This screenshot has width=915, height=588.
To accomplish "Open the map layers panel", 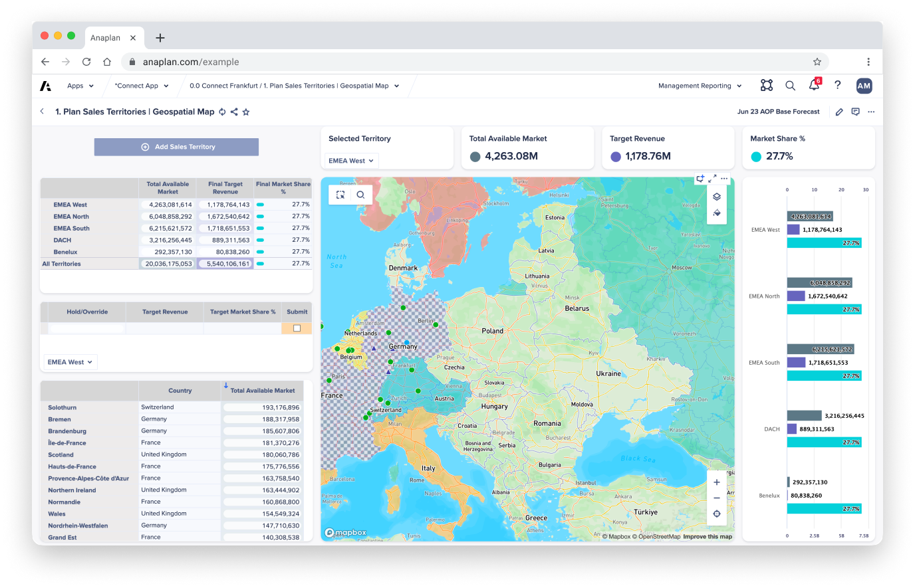I will (717, 197).
